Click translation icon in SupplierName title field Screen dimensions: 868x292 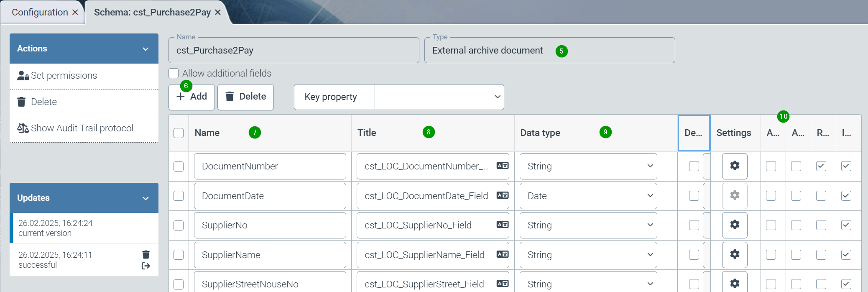pos(502,254)
